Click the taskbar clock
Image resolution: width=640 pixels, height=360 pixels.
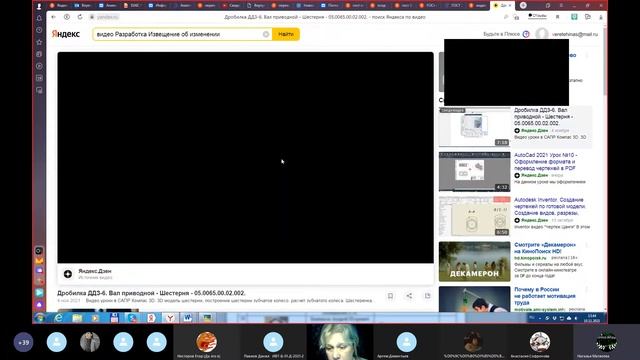point(592,318)
